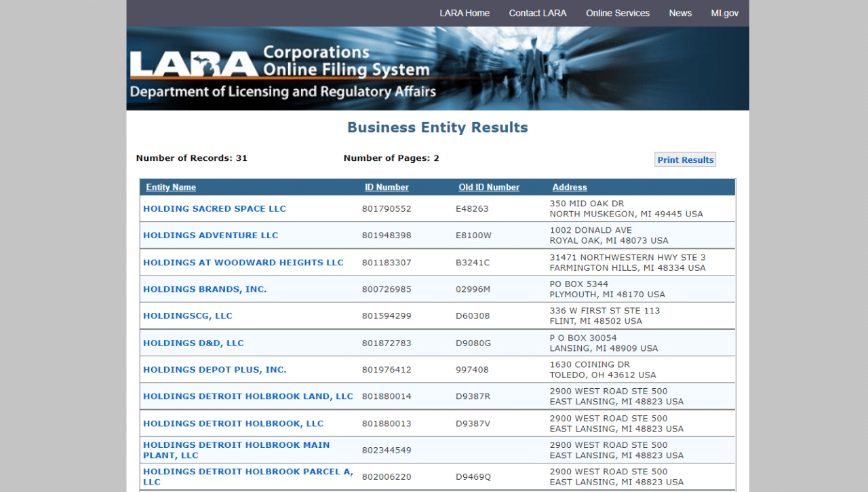The width and height of the screenshot is (868, 492).
Task: Select ID number 802344549
Action: click(x=387, y=450)
